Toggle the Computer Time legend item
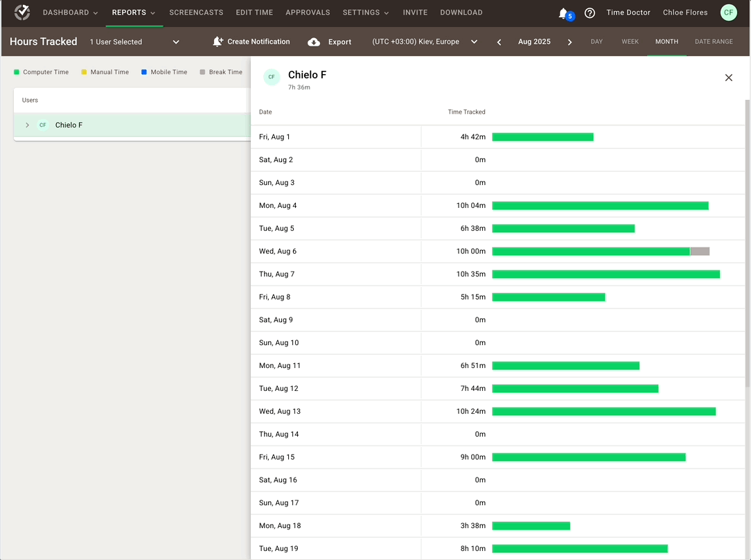 41,72
